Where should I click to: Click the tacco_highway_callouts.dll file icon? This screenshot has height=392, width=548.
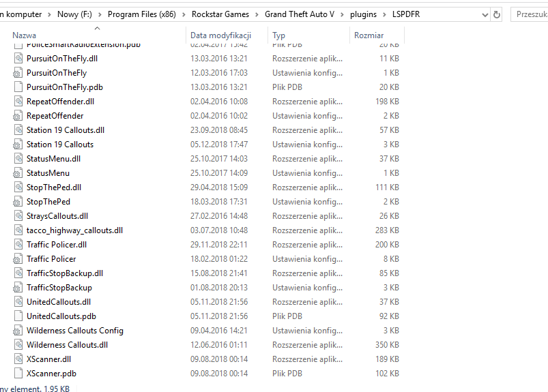pyautogui.click(x=18, y=230)
